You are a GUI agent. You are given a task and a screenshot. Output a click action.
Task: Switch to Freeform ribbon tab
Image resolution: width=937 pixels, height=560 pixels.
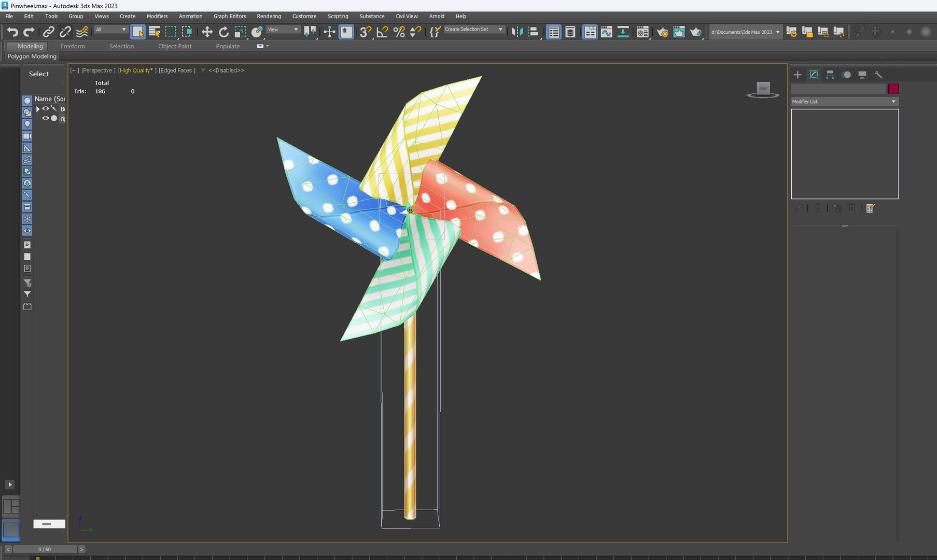point(73,46)
